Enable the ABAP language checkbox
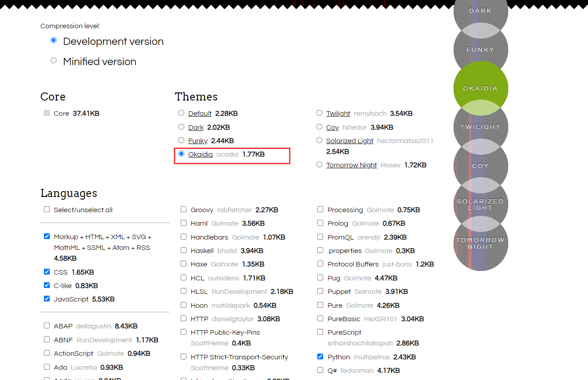588x380 pixels. click(47, 325)
